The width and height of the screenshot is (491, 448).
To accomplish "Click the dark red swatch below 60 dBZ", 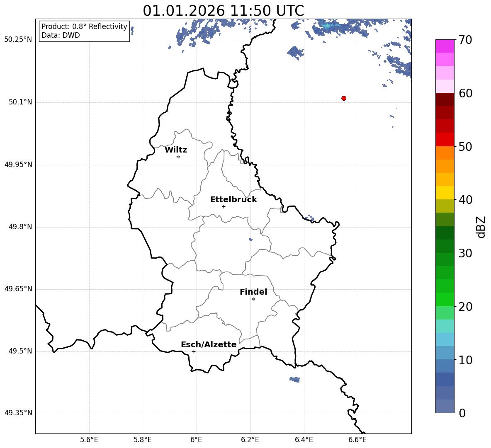I will [x=445, y=99].
